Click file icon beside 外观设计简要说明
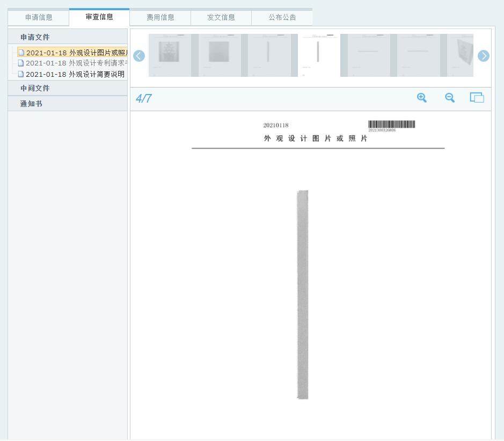504x441 pixels. coord(21,74)
